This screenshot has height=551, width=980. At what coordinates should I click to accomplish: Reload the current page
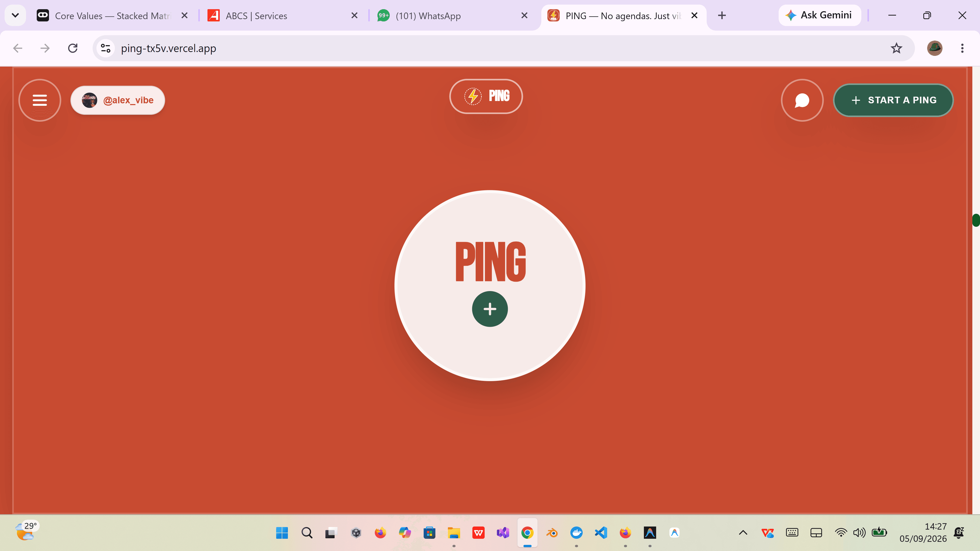(73, 48)
